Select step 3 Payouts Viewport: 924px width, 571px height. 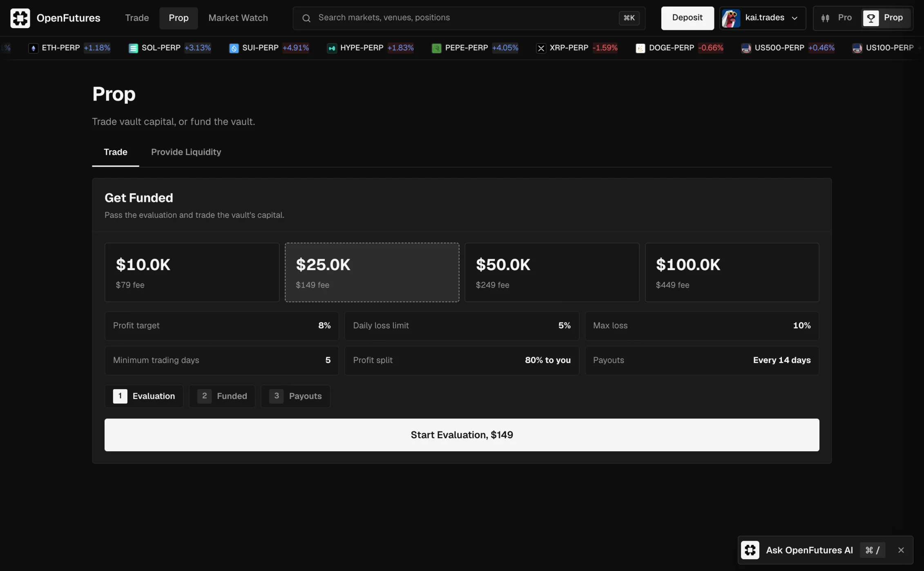click(295, 396)
